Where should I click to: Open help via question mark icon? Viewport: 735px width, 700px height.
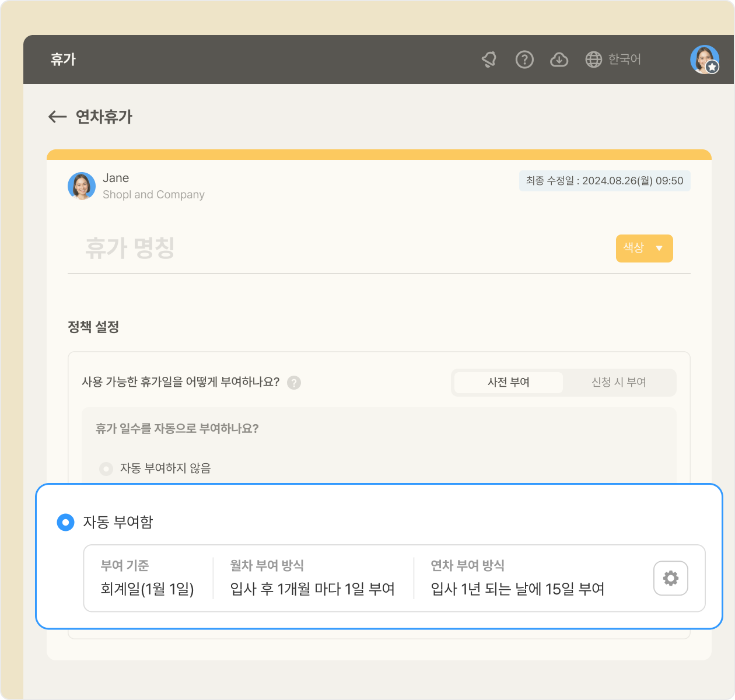tap(524, 60)
